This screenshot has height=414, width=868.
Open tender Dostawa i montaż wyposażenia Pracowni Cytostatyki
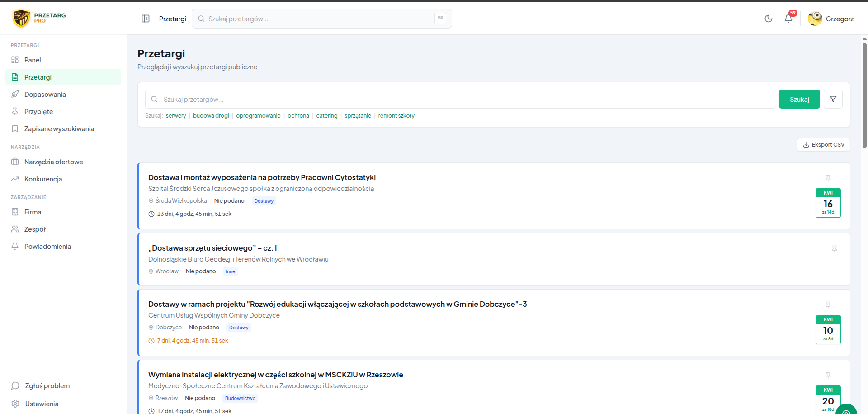tap(262, 177)
